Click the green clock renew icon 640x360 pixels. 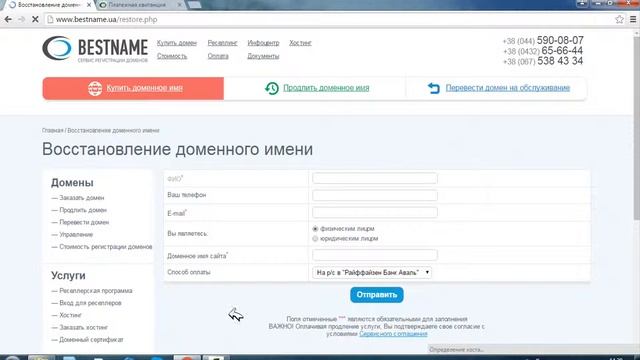[272, 88]
